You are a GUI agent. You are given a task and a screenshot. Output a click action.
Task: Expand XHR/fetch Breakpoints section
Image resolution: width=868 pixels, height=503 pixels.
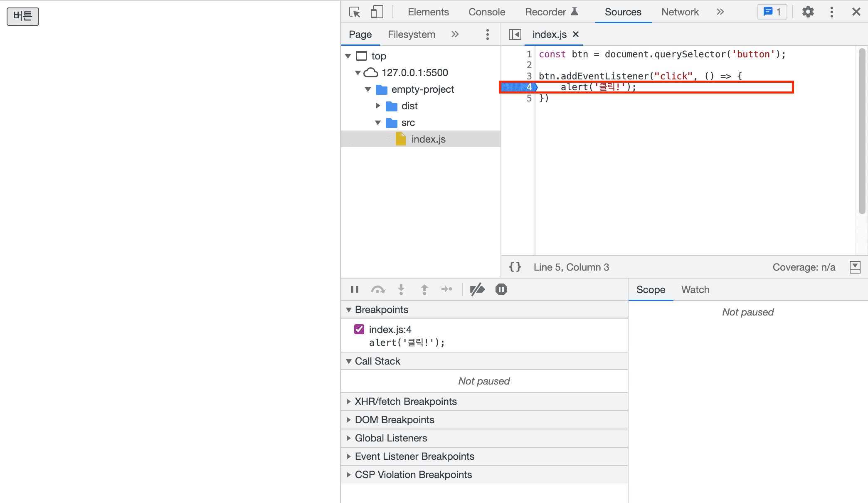pos(406,402)
